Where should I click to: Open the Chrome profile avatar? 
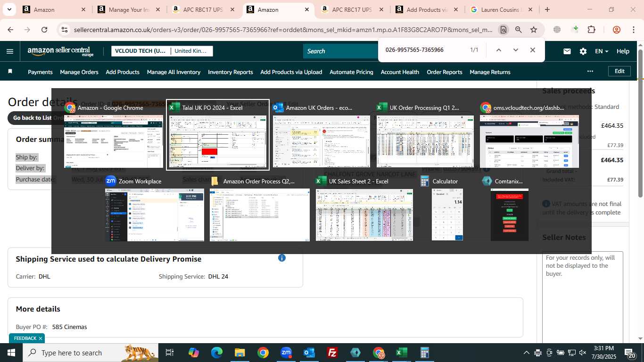[x=617, y=30]
